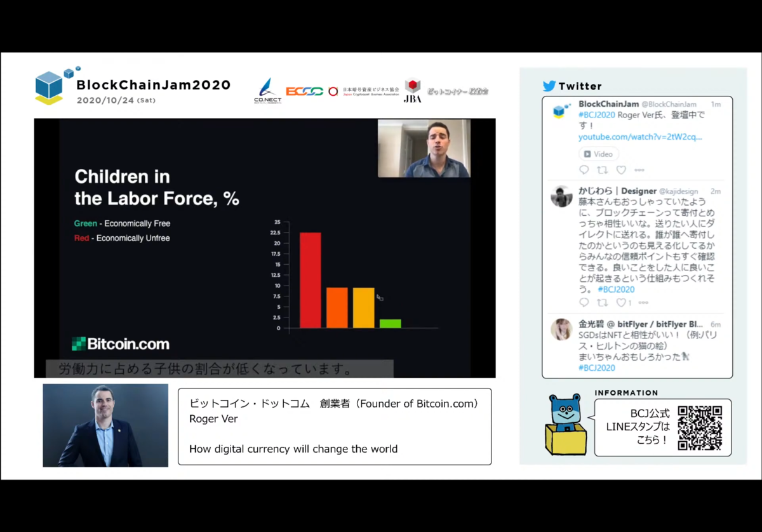Click the CO.NECT sponsor logo
This screenshot has width=762, height=532.
267,91
